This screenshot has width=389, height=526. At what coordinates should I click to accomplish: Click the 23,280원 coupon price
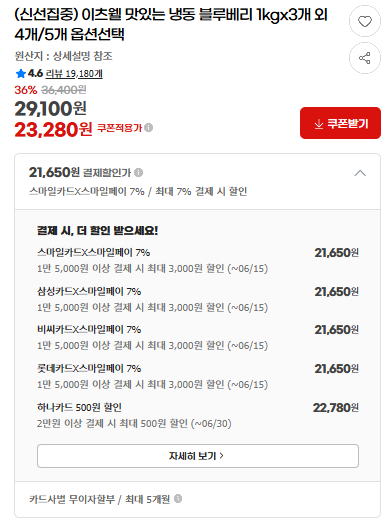click(x=53, y=129)
